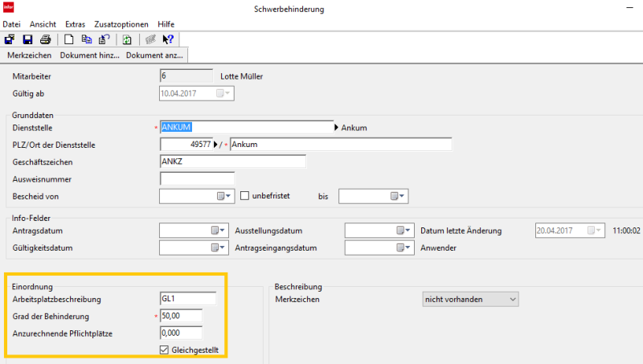Activate the context help cursor icon
Image resolution: width=643 pixels, height=364 pixels.
[x=168, y=39]
